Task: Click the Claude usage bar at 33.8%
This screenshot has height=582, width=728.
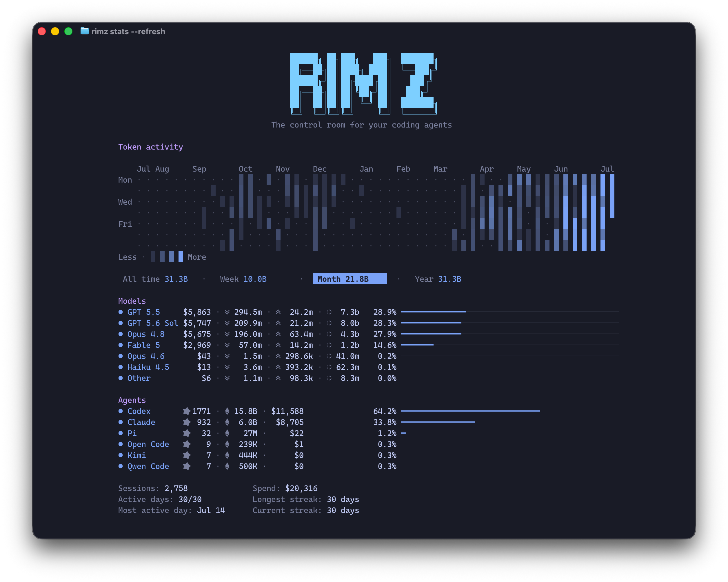Action: [510, 422]
